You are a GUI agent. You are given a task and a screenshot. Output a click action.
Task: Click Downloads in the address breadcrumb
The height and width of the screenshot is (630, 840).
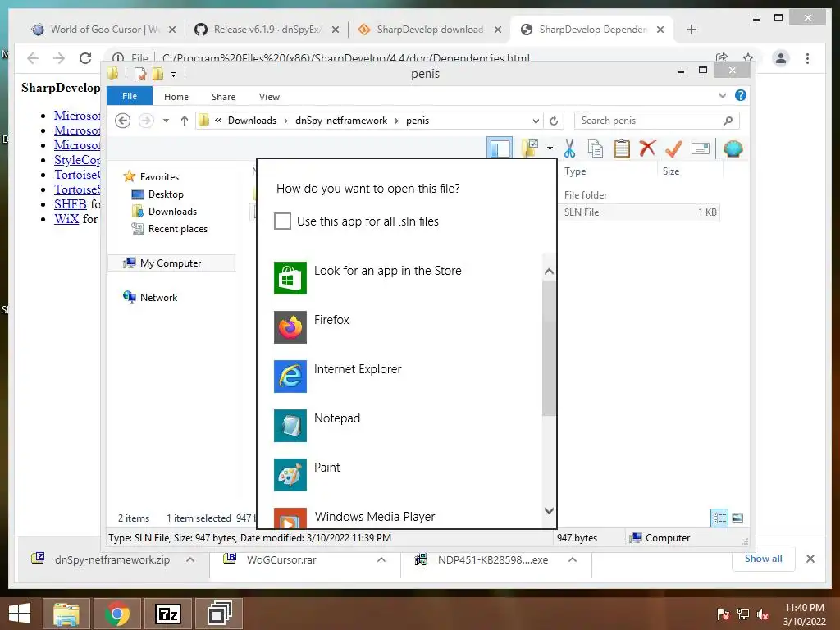(x=252, y=121)
